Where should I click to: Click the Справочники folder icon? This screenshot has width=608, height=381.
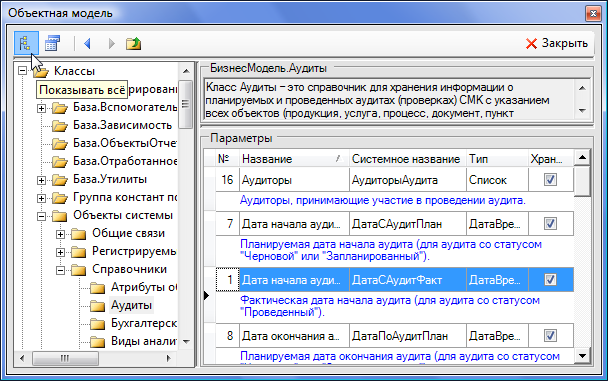click(79, 270)
